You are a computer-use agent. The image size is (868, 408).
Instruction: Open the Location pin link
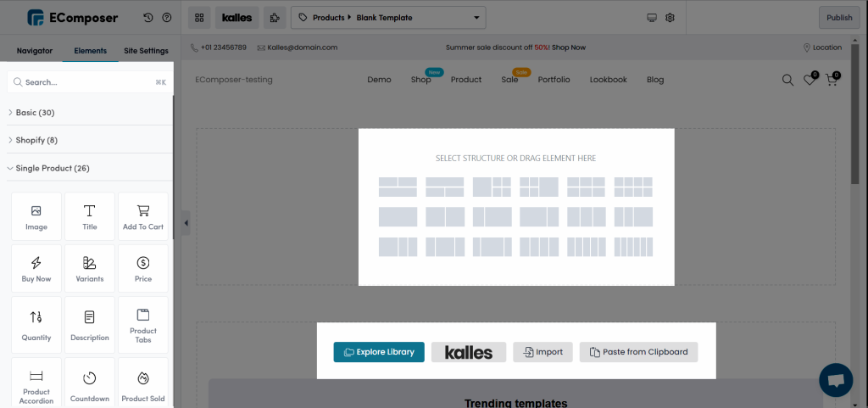pos(822,48)
